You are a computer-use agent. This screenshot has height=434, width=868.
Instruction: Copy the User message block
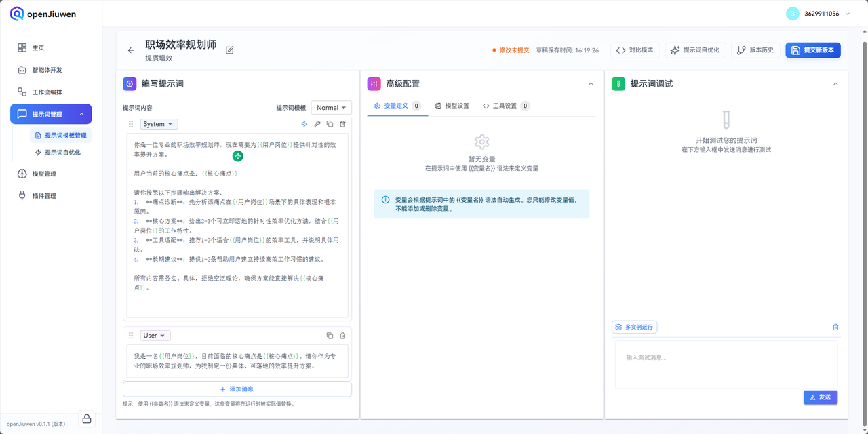(x=330, y=335)
